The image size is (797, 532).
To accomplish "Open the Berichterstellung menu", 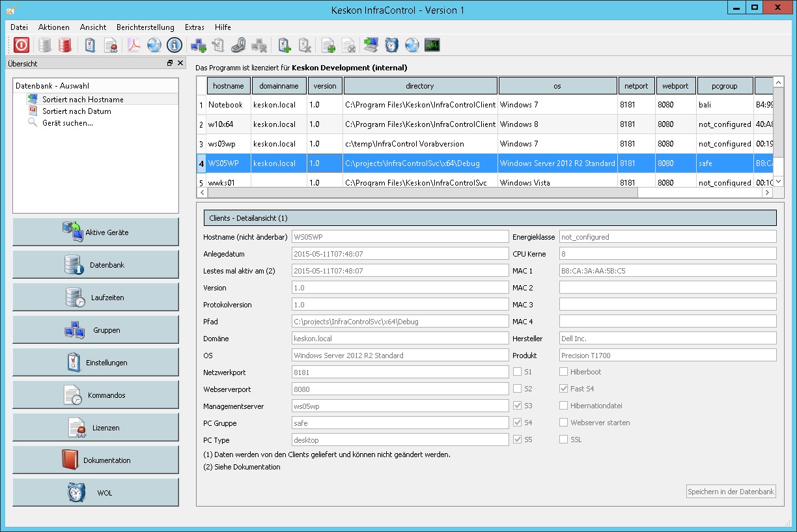I will tap(145, 27).
